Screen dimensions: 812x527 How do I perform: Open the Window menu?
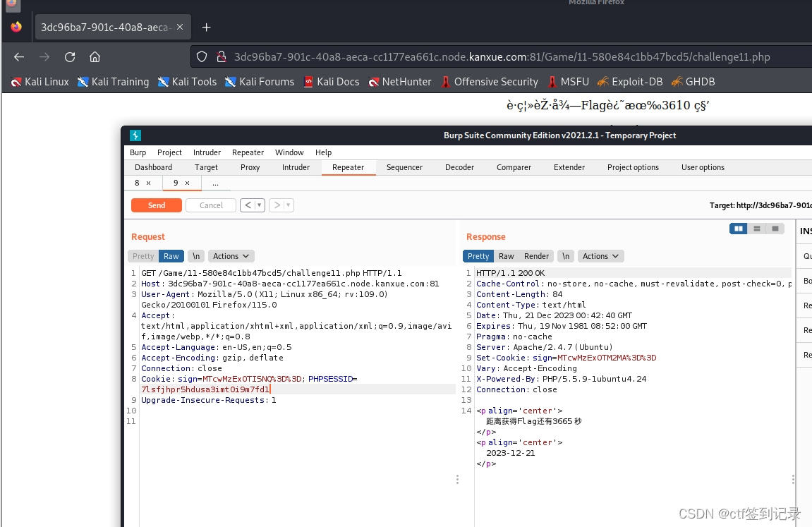(289, 152)
